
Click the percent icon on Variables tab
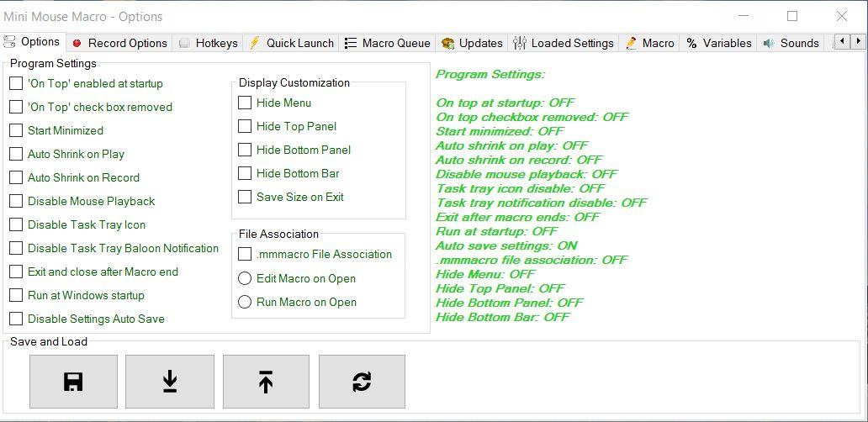tap(691, 43)
